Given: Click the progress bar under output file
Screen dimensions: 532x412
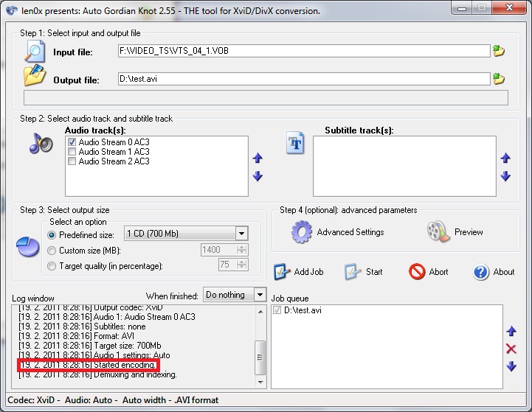Looking at the screenshot, I should (266, 97).
